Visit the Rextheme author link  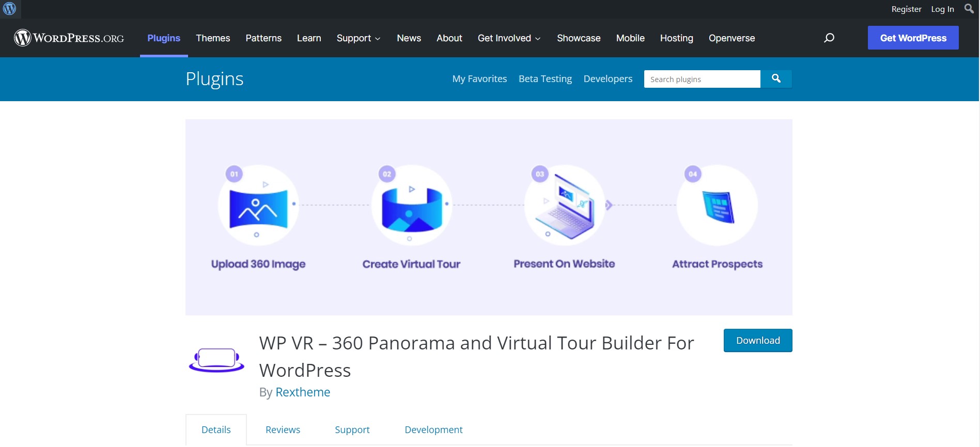303,392
